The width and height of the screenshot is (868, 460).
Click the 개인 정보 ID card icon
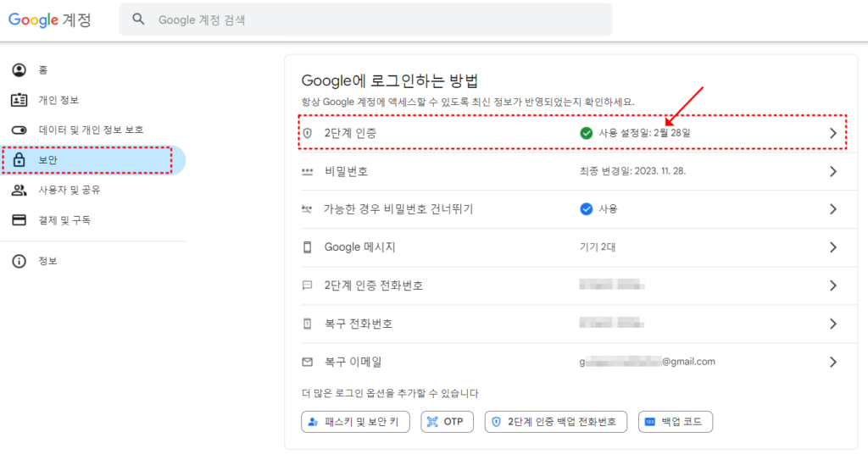(19, 100)
